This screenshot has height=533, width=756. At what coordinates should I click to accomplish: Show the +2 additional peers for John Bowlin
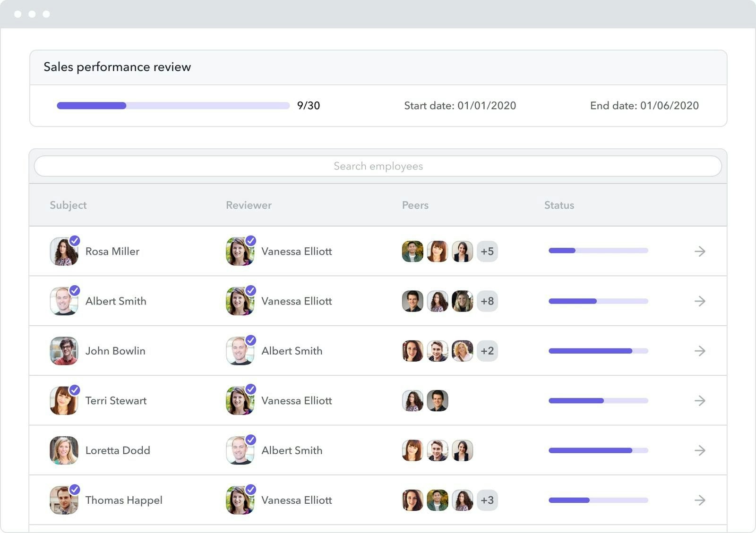point(487,351)
